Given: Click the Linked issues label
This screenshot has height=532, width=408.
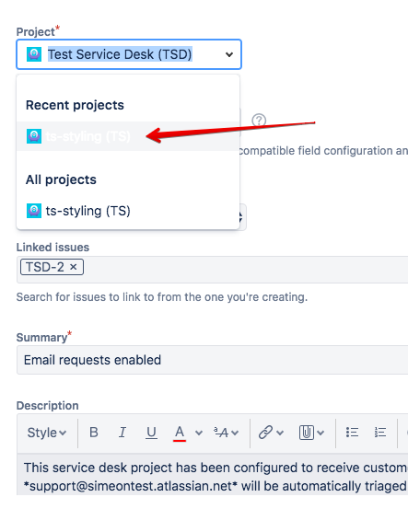Looking at the screenshot, I should tap(52, 248).
